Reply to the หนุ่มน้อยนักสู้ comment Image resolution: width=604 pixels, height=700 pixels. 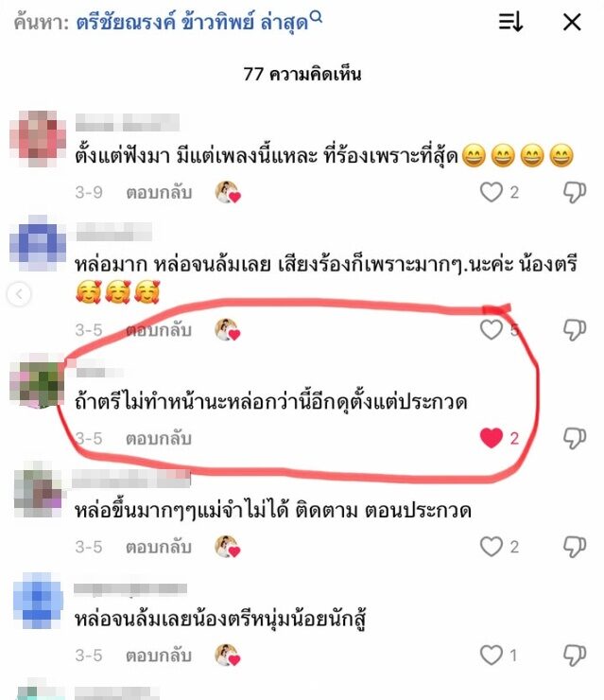coord(159,656)
